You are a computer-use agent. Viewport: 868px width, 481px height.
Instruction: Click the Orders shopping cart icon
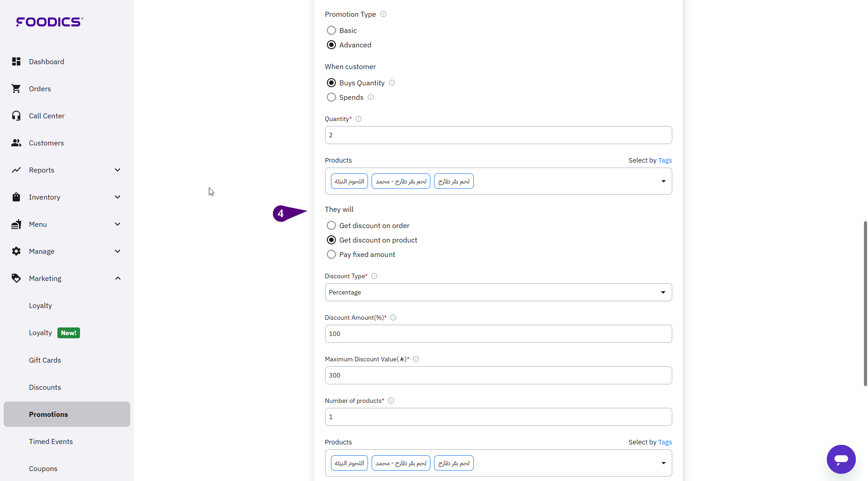coord(16,89)
